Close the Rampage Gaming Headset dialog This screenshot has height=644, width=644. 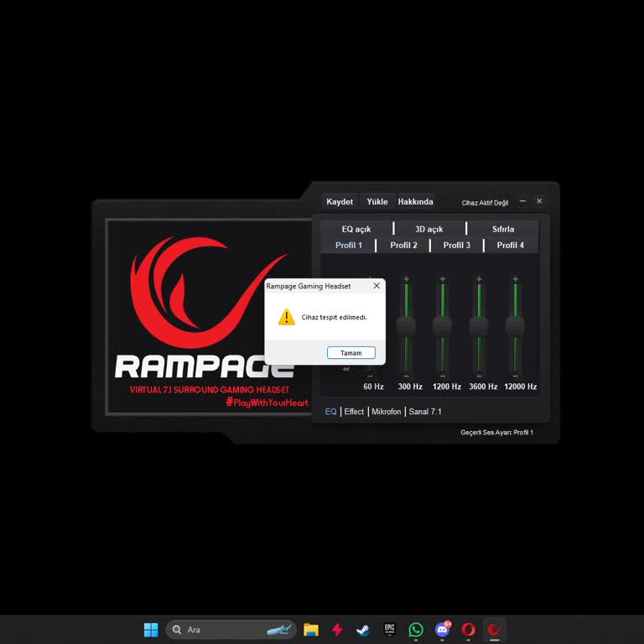pyautogui.click(x=377, y=286)
